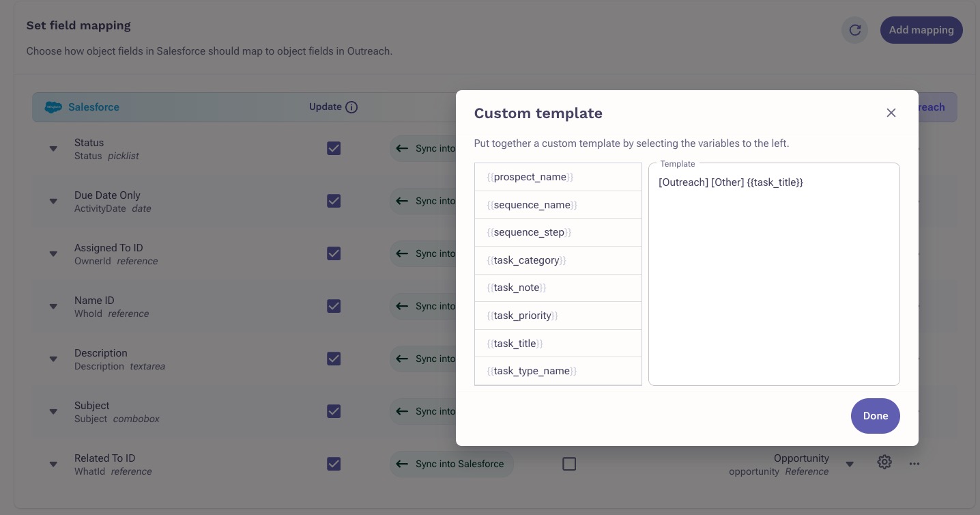
Task: Insert the {{task_priority}} variable
Action: coord(558,316)
